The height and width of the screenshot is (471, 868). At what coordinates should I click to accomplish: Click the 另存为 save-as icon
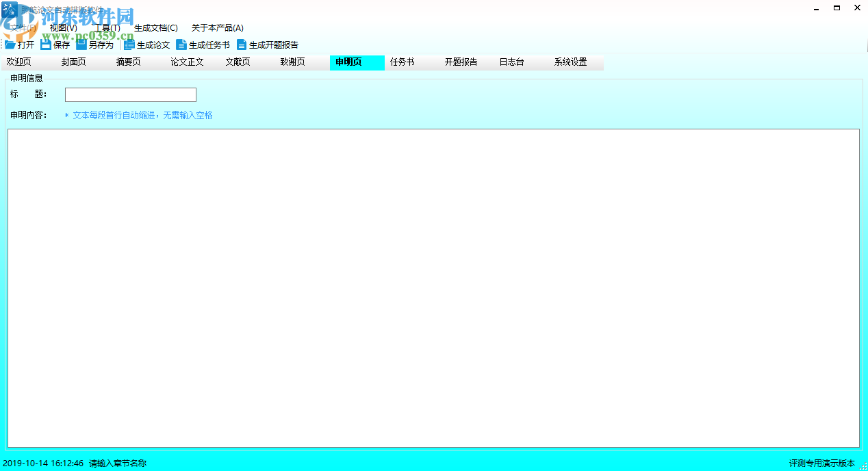(x=81, y=44)
